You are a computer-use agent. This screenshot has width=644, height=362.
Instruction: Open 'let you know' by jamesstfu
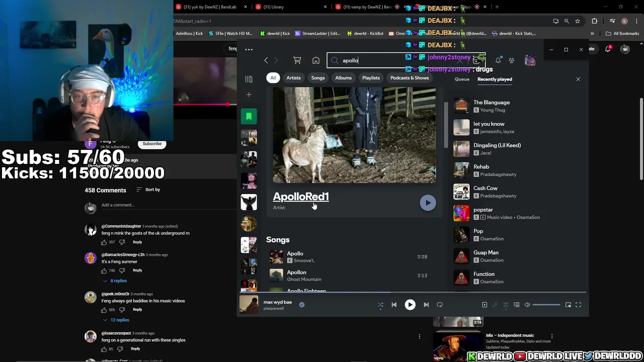(518, 128)
